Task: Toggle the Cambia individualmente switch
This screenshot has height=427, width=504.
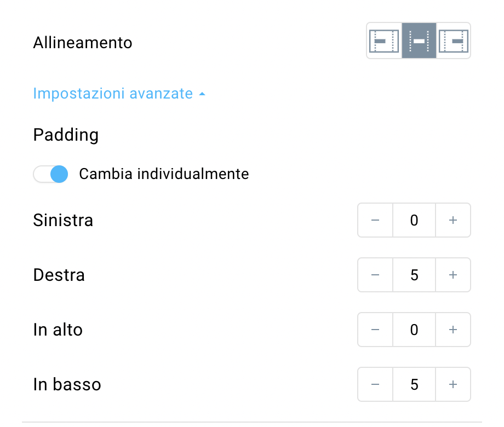Action: click(x=50, y=174)
